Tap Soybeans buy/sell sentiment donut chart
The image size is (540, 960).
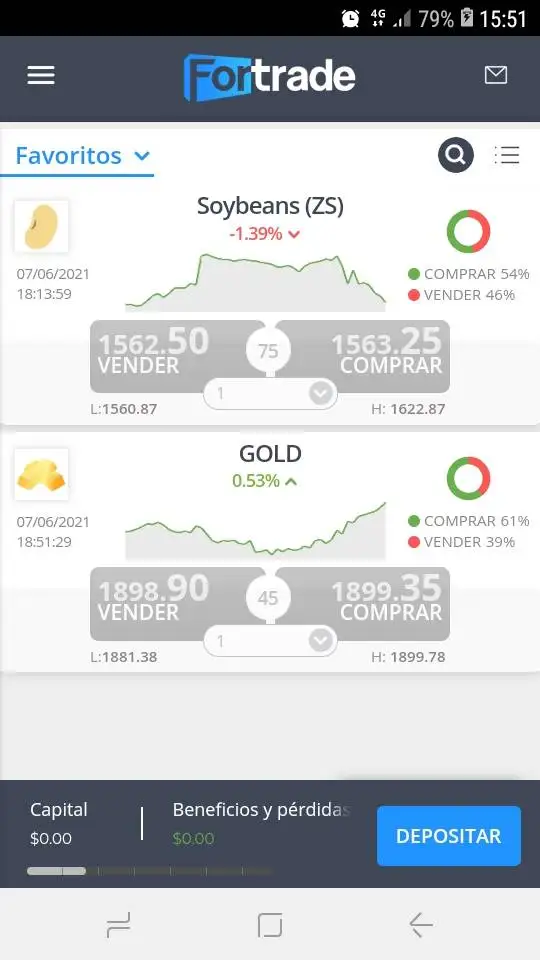click(x=468, y=231)
